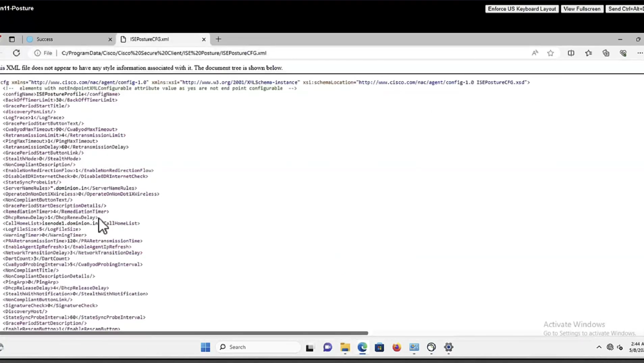Screen dimensions: 644x363
Task: Click the horizontal scrollbar thumb
Action: pos(184,333)
